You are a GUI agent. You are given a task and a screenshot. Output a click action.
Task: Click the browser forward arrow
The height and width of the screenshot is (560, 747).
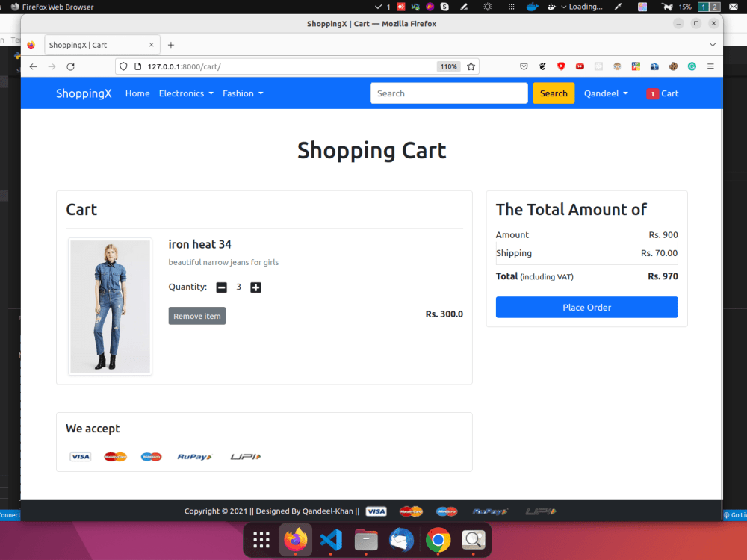[x=52, y=66]
